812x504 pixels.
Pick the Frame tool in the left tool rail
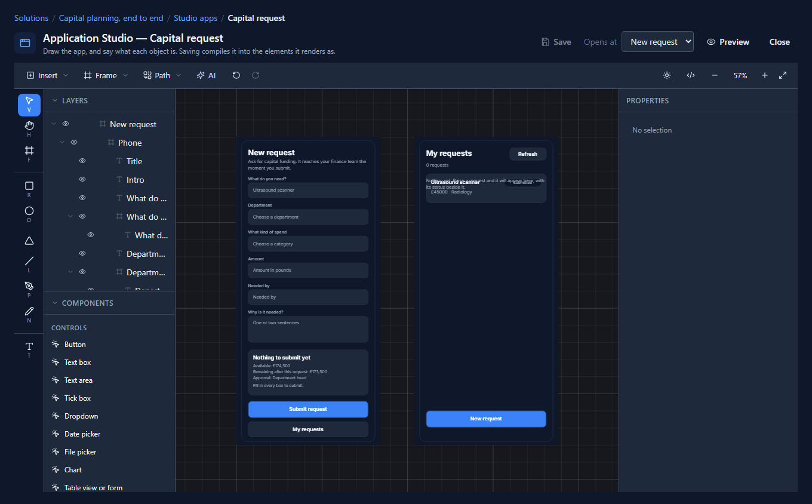[29, 154]
